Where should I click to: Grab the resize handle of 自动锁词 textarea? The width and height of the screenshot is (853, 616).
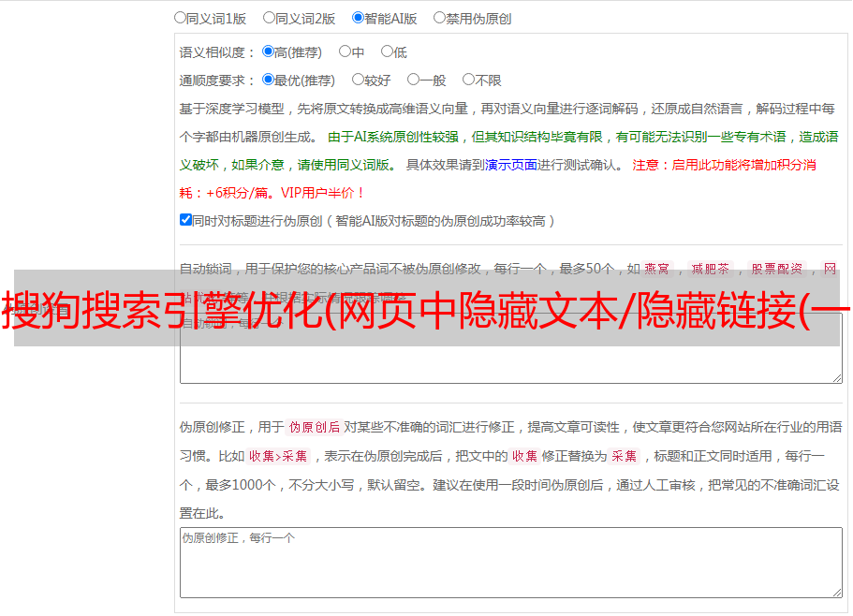click(837, 378)
